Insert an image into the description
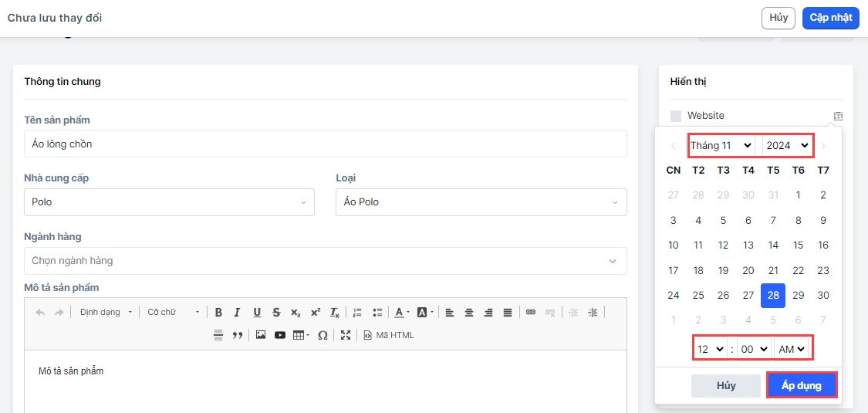This screenshot has height=413, width=868. click(261, 335)
